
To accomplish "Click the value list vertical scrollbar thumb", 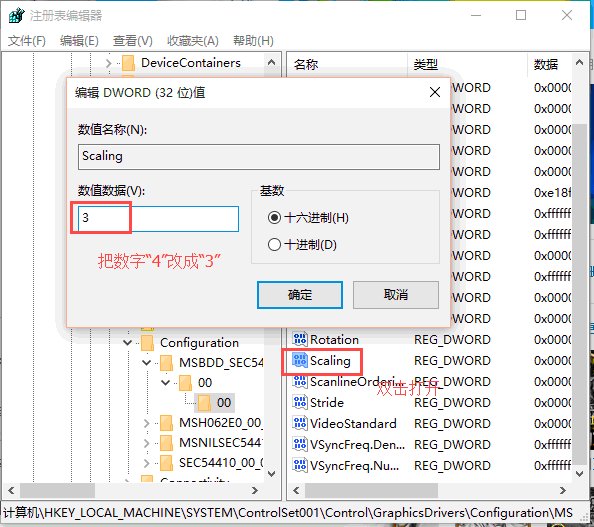I will point(579,294).
